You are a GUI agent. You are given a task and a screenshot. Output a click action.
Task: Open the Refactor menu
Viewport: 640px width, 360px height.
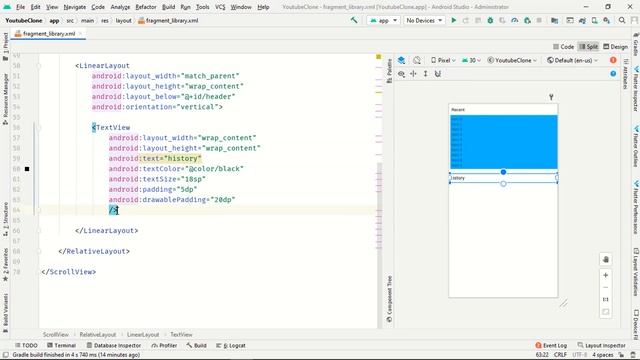coord(146,7)
